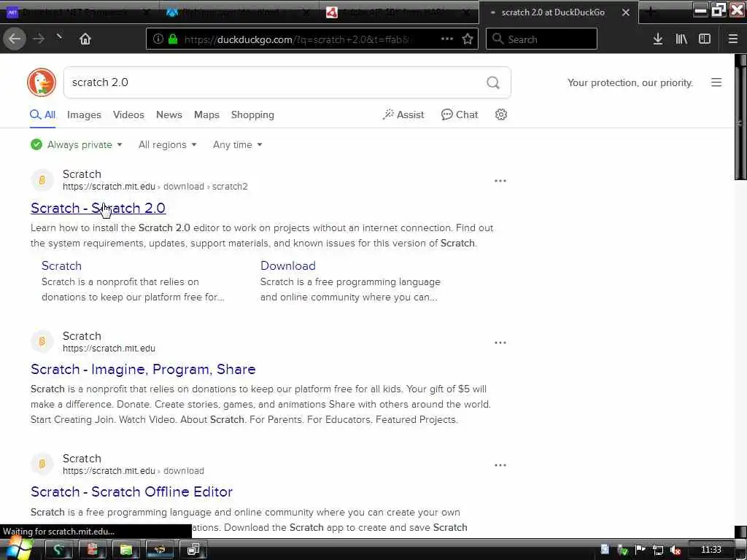The width and height of the screenshot is (747, 560).
Task: Open the Scratch sitelink under first result
Action: coord(61,265)
